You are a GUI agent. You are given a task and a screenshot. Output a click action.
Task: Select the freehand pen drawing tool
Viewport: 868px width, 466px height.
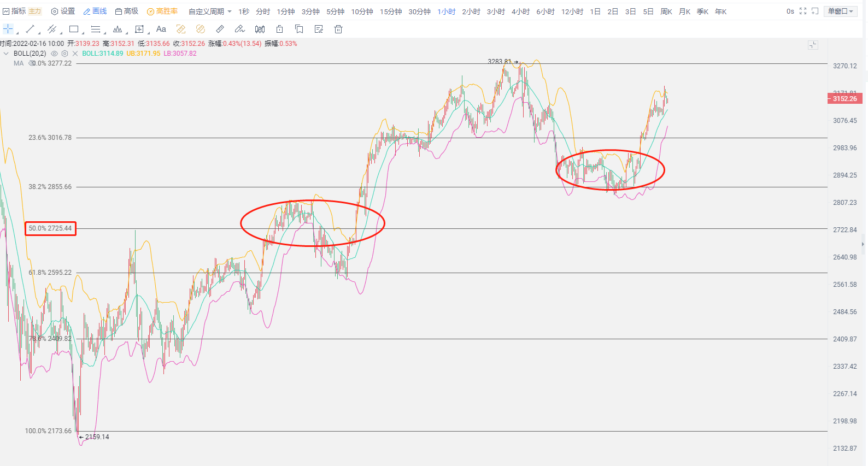239,29
